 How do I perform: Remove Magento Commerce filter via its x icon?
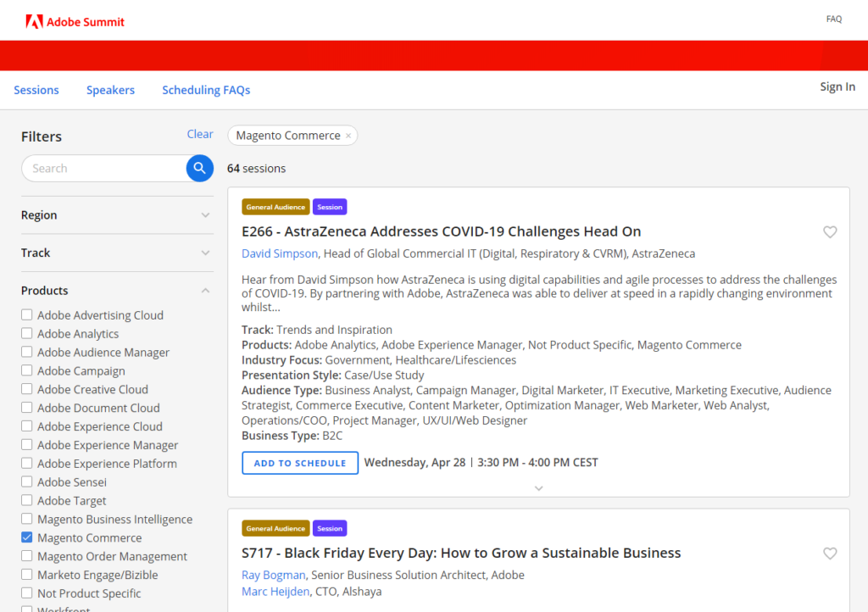click(x=348, y=135)
